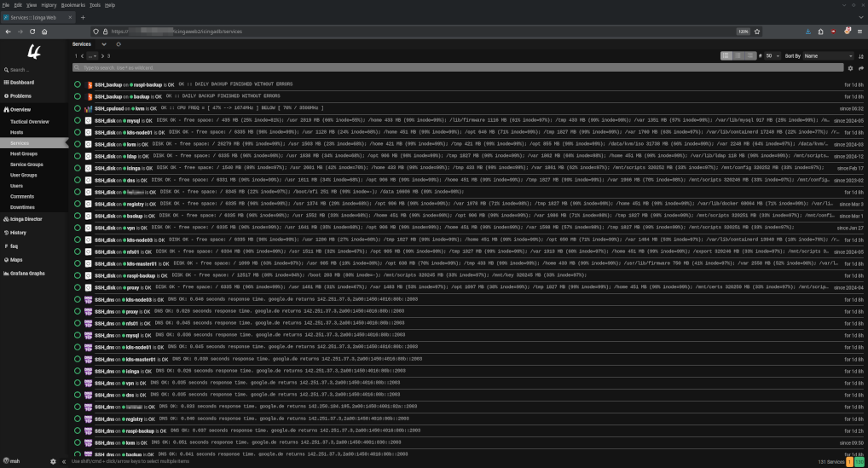868x468 pixels.
Task: Select the common list view mode
Action: pos(737,55)
